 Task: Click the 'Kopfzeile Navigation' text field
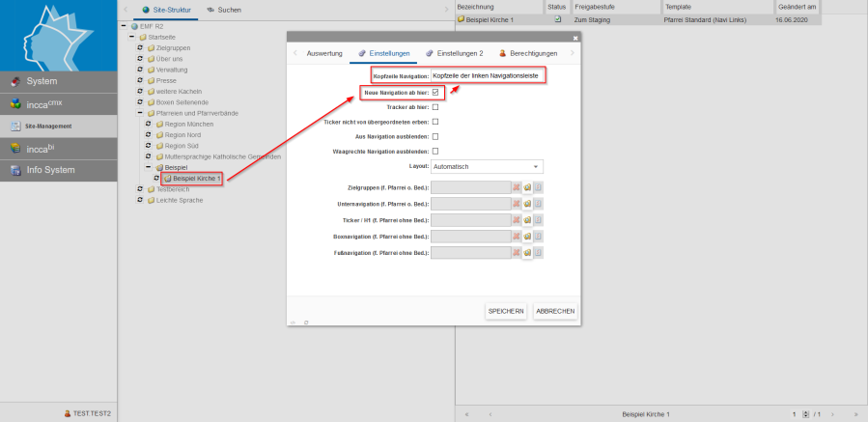[488, 74]
